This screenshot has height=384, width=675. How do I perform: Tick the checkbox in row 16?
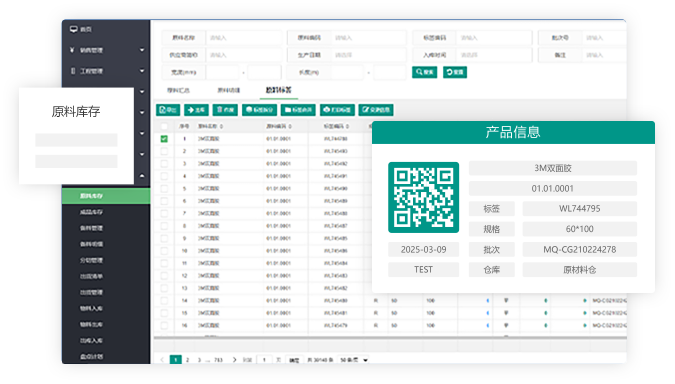tap(164, 325)
